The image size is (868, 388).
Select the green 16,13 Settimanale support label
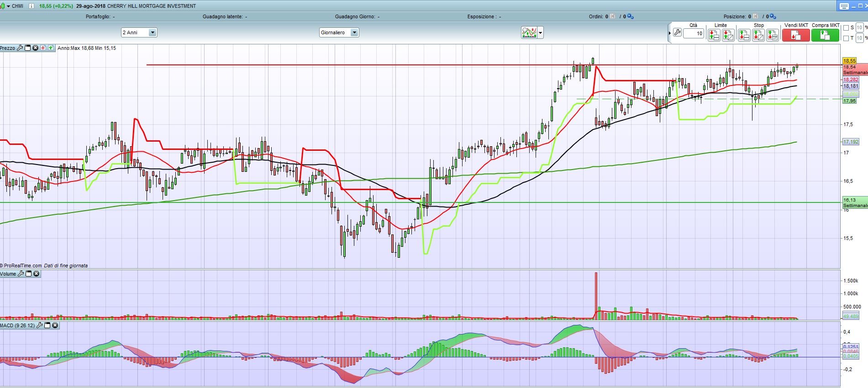click(x=855, y=203)
